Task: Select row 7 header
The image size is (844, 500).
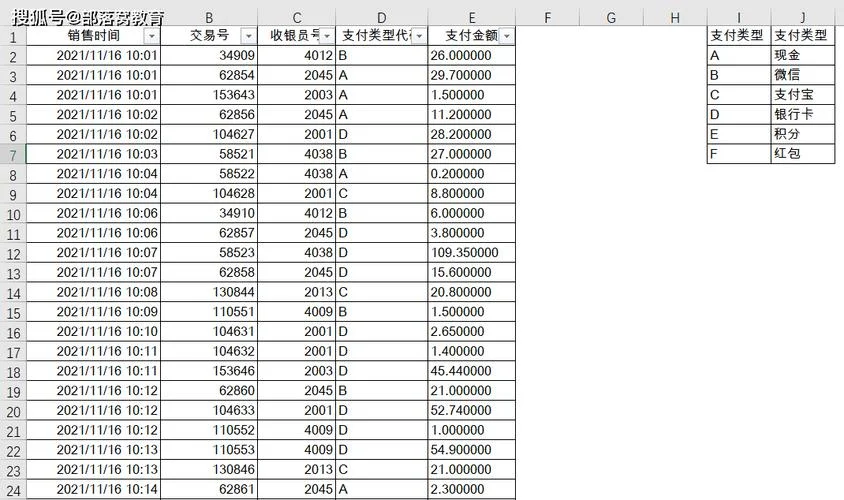Action: (x=13, y=154)
